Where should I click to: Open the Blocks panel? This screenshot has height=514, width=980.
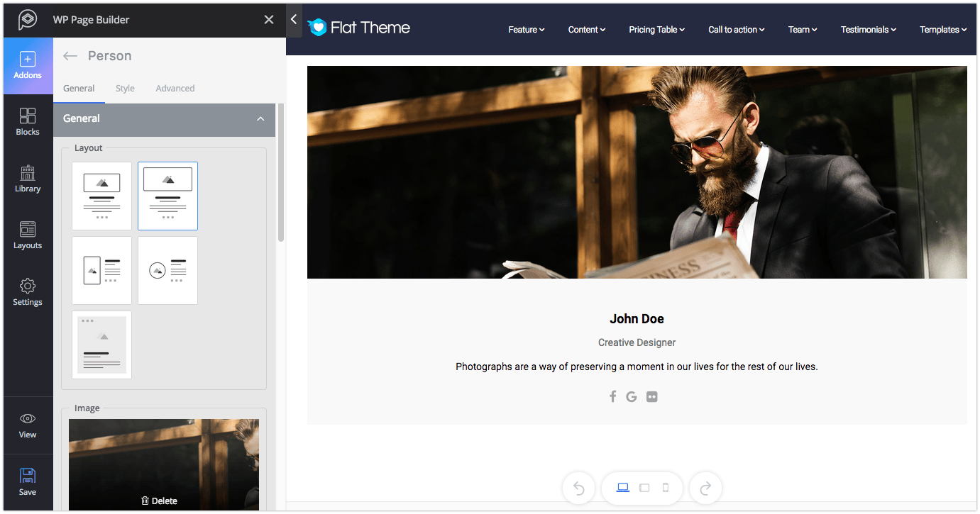tap(28, 122)
